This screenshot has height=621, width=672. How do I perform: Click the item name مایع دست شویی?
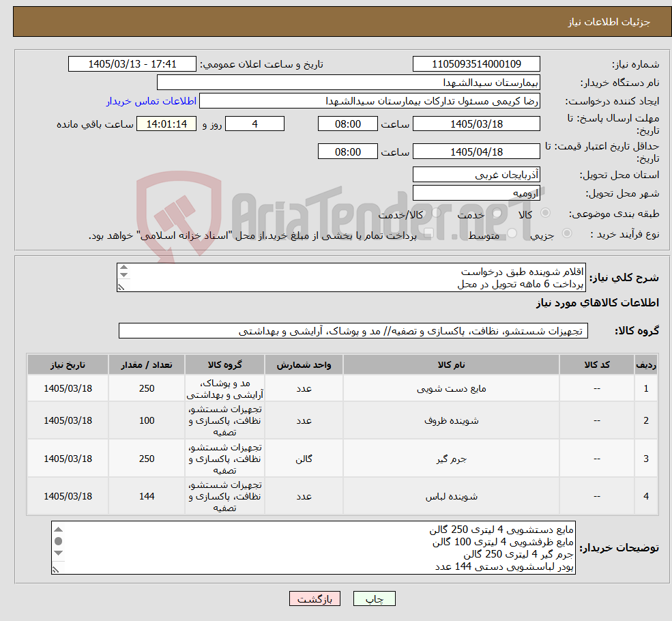451,389
